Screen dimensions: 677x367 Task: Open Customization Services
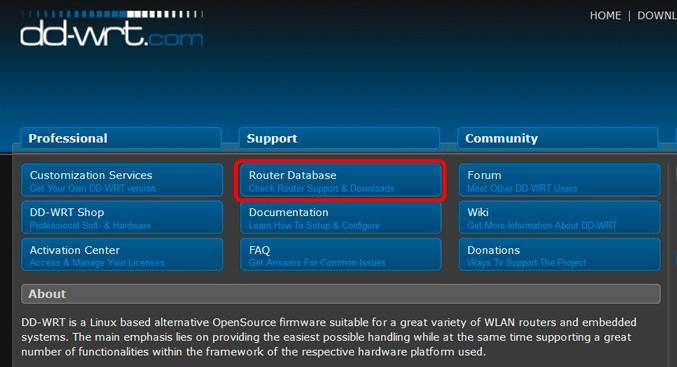pos(122,180)
